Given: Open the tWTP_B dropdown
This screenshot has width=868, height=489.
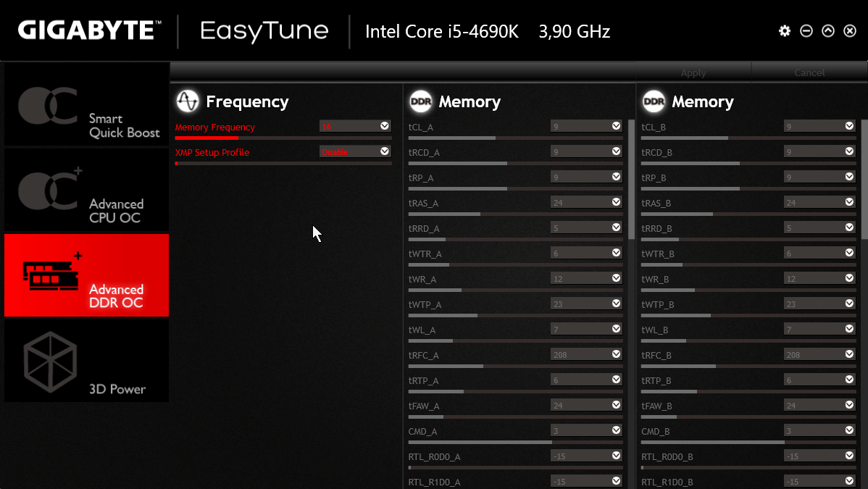Looking at the screenshot, I should (x=819, y=304).
